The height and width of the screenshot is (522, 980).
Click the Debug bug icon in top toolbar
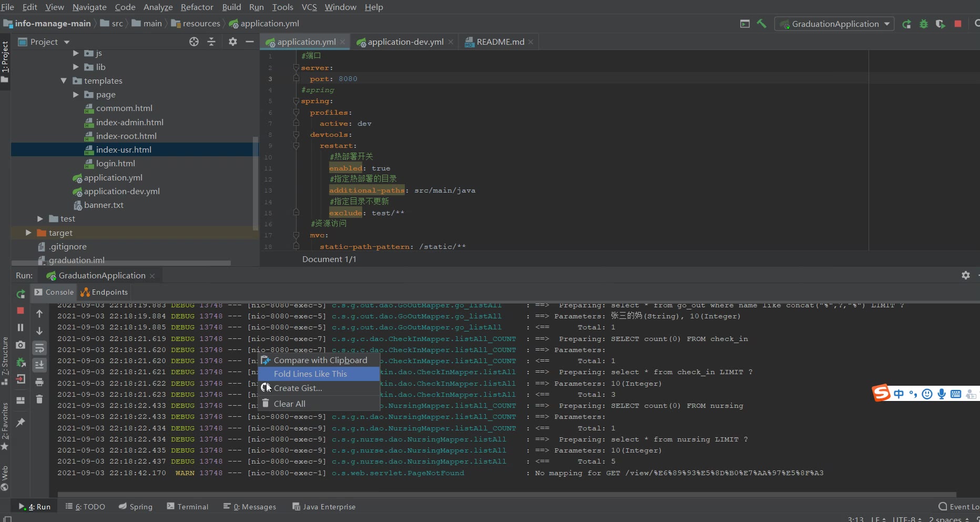tap(923, 24)
